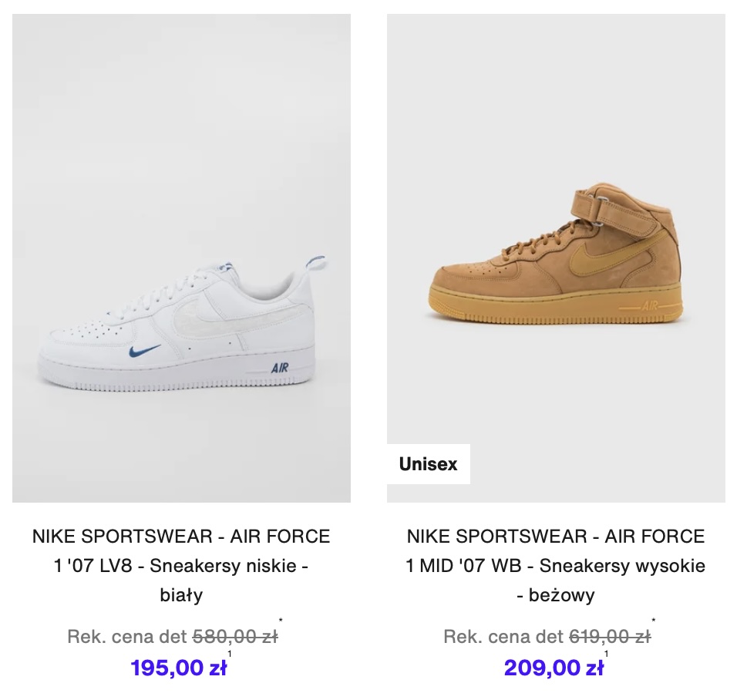Image resolution: width=737 pixels, height=700 pixels.
Task: Click the Unisex badge on the beige sneaker
Action: [428, 464]
